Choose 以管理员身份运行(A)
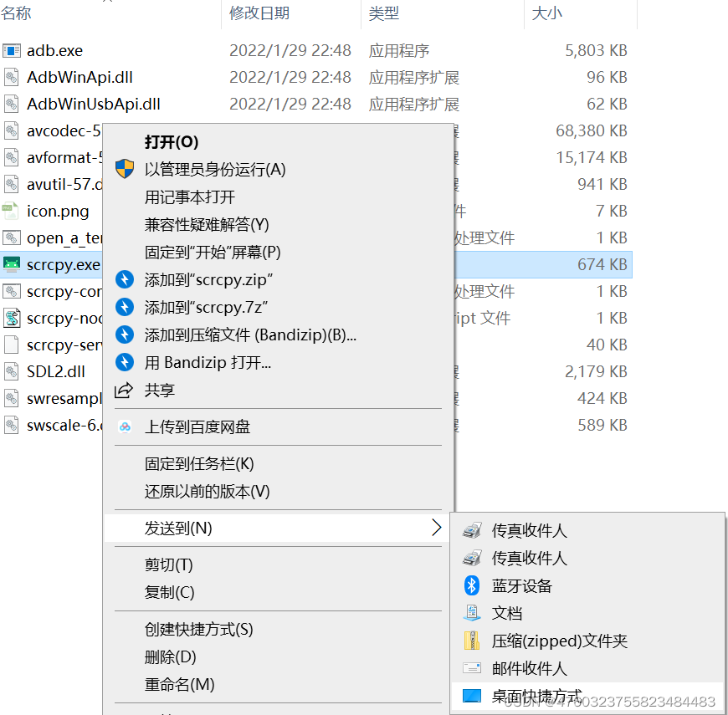 215,170
